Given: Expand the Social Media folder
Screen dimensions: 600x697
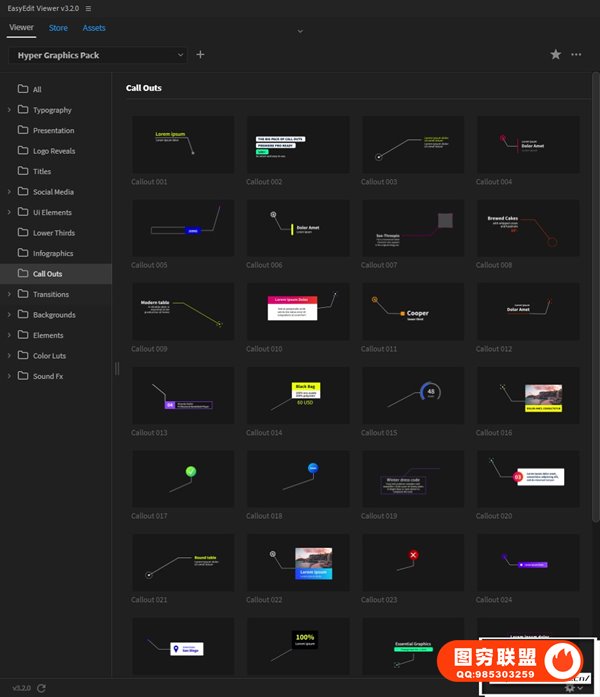Looking at the screenshot, I should tap(10, 192).
